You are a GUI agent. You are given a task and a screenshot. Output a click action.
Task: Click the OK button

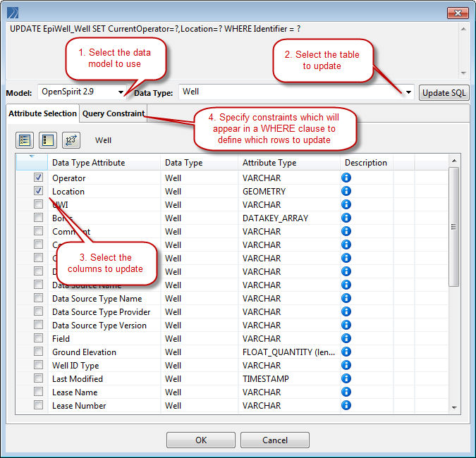(201, 440)
